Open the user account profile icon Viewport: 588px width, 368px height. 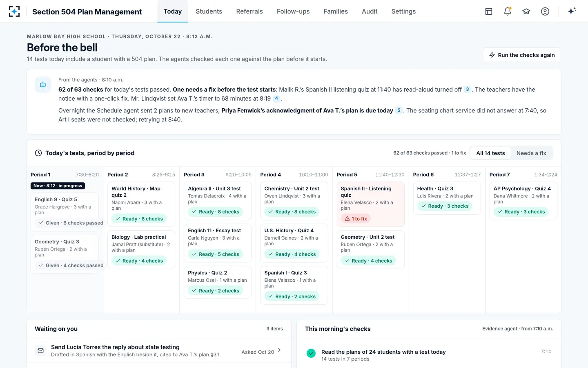545,11
